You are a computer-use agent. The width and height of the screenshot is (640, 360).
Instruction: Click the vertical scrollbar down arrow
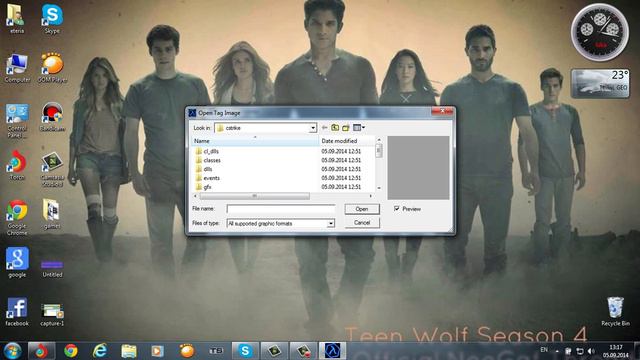point(379,188)
